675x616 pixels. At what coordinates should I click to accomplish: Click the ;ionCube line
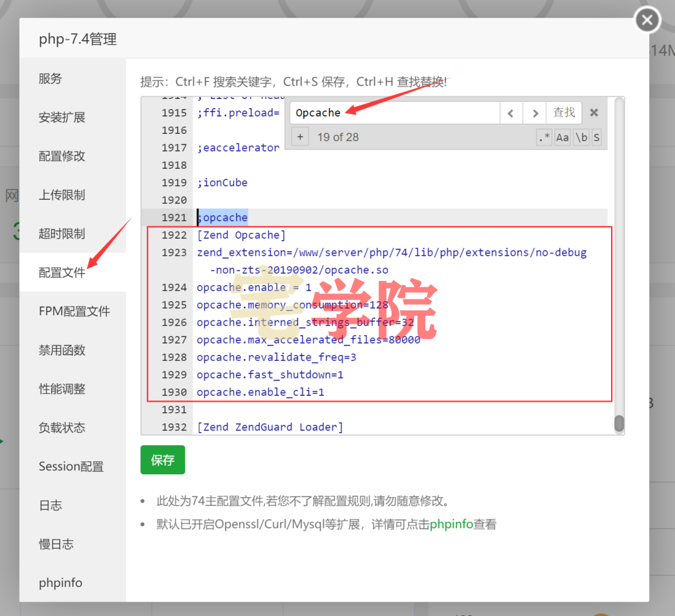click(223, 183)
